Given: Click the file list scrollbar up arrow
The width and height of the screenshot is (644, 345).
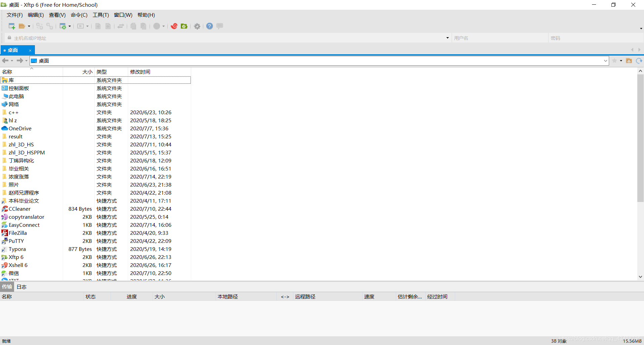Looking at the screenshot, I should click(640, 71).
